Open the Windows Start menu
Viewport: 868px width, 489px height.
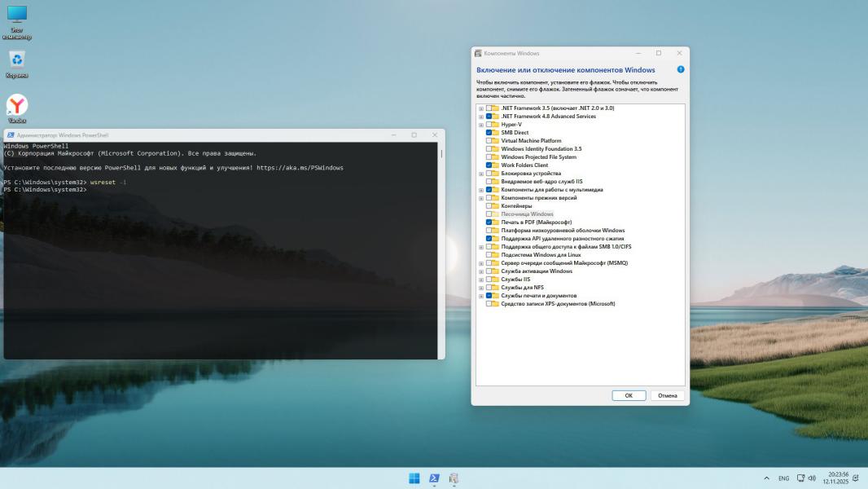[414, 478]
